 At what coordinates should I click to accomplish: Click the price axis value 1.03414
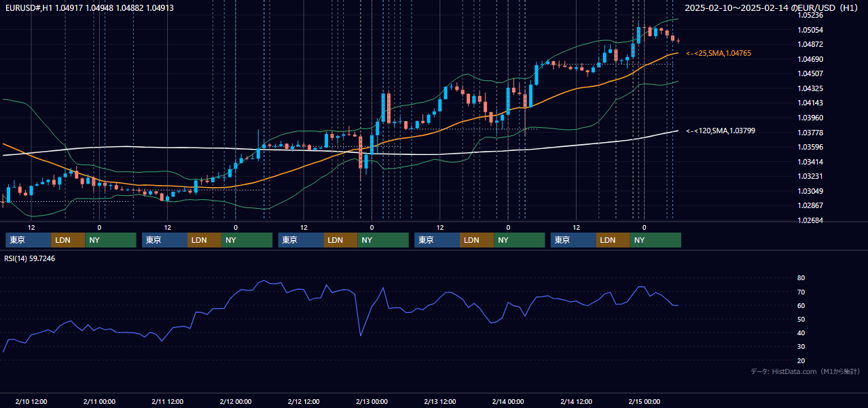810,162
